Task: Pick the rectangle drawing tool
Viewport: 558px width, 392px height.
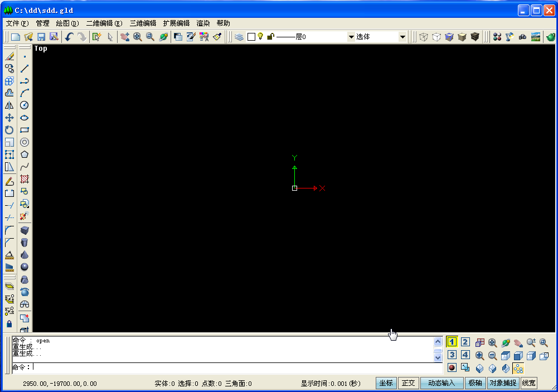Action: tap(25, 130)
